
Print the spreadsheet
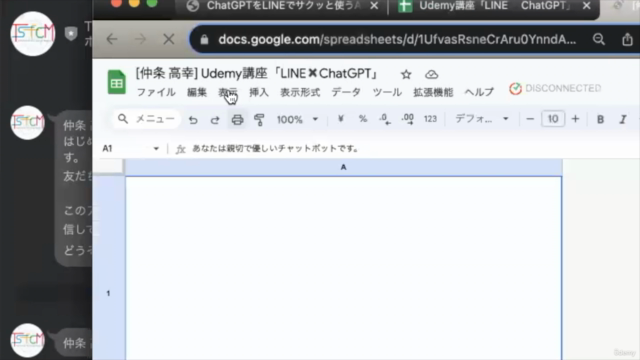(x=237, y=120)
